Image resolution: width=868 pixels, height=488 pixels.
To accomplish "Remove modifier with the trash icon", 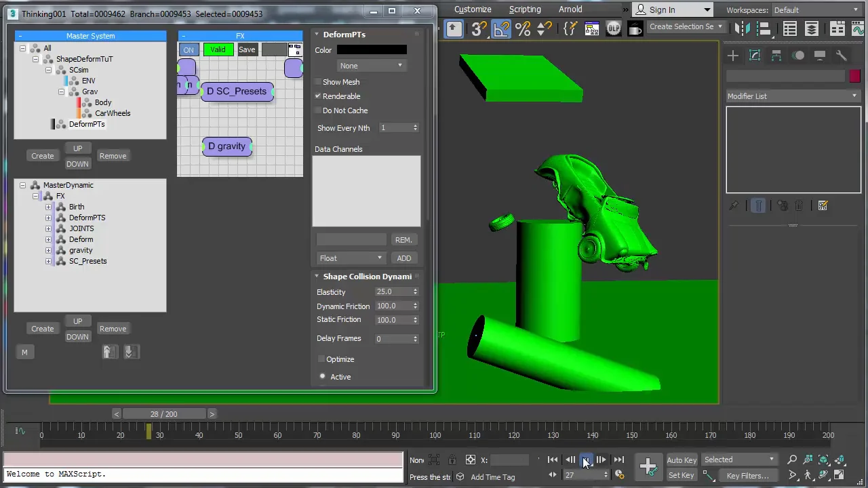I will click(x=799, y=205).
